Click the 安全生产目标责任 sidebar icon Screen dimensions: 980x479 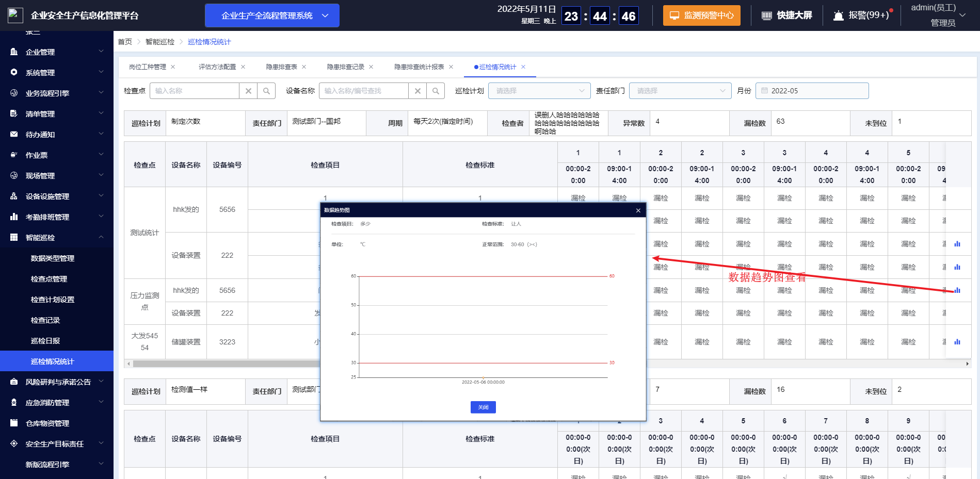(x=14, y=444)
